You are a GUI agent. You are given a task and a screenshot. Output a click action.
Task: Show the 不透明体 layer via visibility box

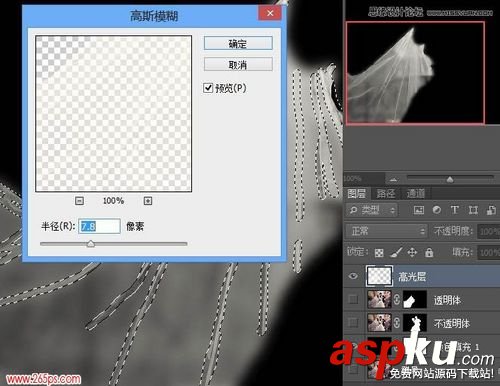pyautogui.click(x=353, y=322)
